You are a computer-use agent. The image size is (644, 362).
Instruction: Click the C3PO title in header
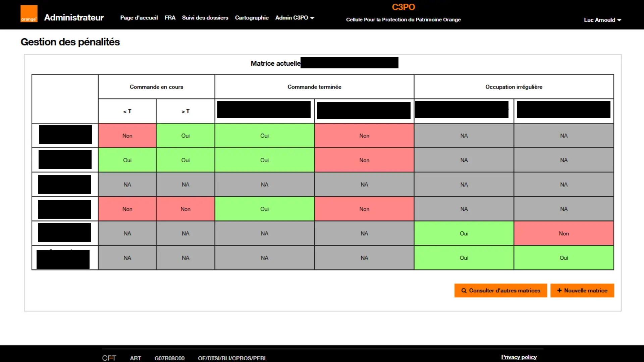click(x=403, y=7)
